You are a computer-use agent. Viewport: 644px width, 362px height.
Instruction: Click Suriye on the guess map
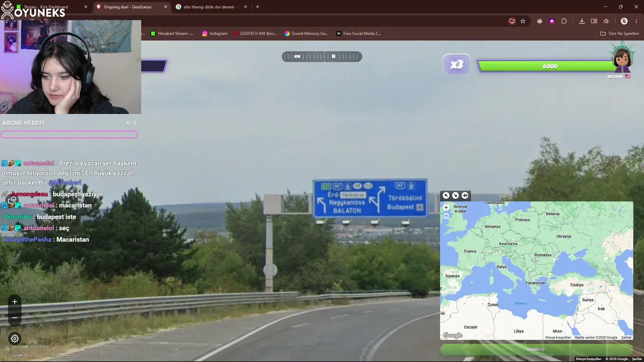[x=588, y=300]
